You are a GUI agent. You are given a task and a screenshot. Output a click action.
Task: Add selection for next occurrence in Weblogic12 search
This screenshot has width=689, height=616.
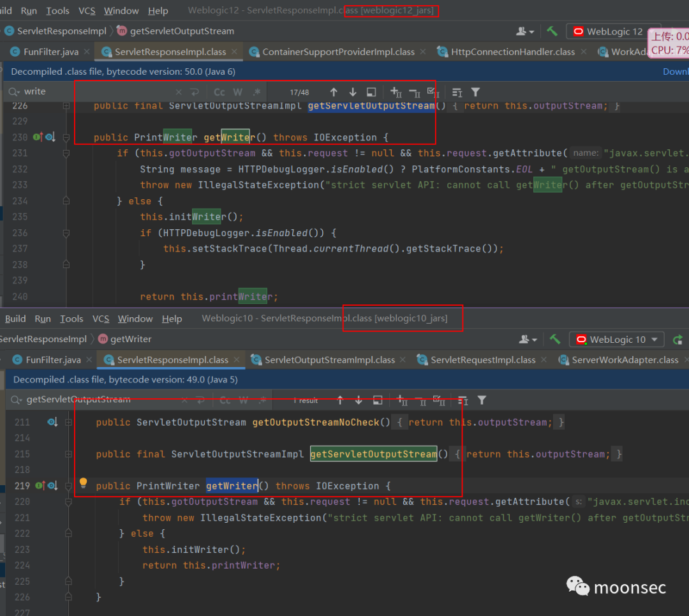click(x=396, y=92)
